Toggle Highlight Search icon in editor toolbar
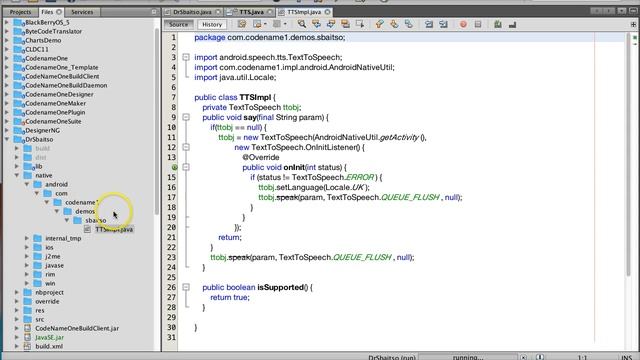This screenshot has width=640, height=360. click(345, 24)
